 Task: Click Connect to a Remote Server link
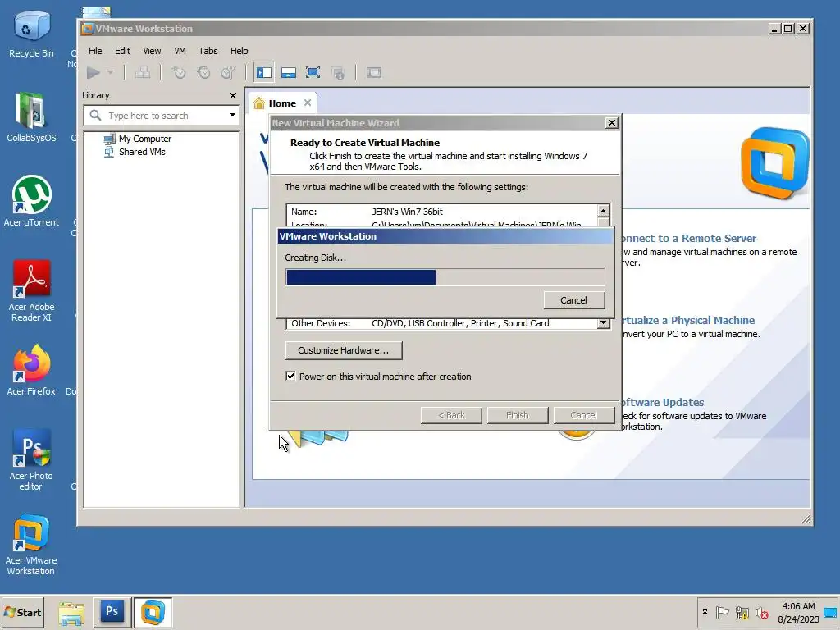pyautogui.click(x=689, y=239)
